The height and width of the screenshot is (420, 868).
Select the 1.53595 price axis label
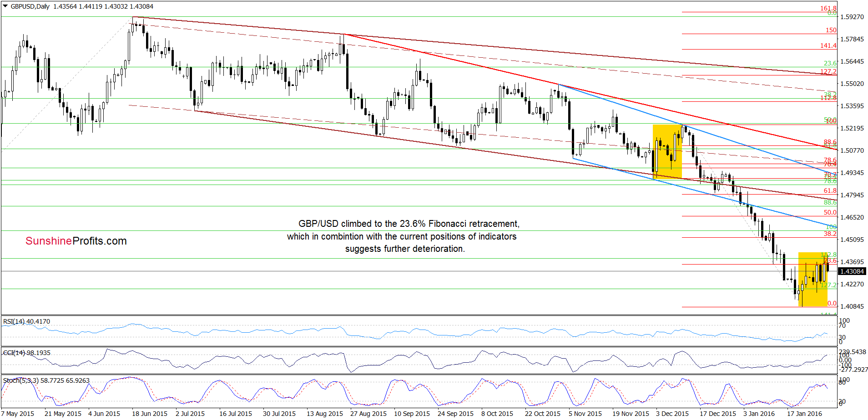852,106
